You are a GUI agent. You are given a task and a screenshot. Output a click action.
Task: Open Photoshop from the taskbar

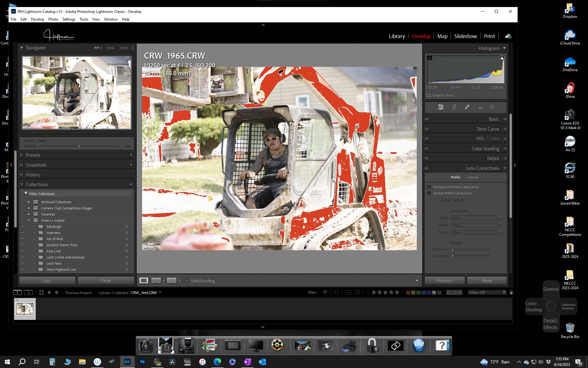(142, 362)
